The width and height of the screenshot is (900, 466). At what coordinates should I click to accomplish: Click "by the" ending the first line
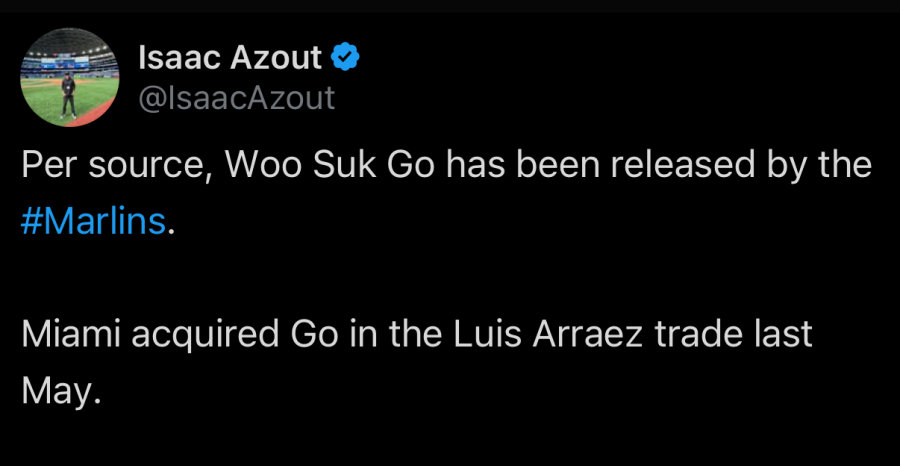click(809, 165)
